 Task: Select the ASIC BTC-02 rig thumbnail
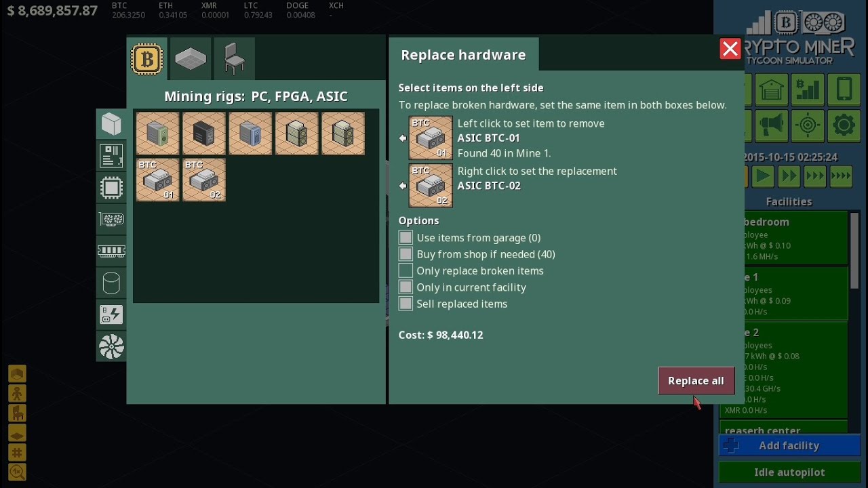(203, 180)
